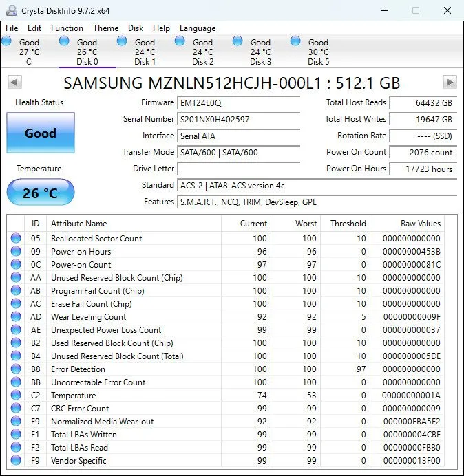Open the Help menu

(x=161, y=28)
